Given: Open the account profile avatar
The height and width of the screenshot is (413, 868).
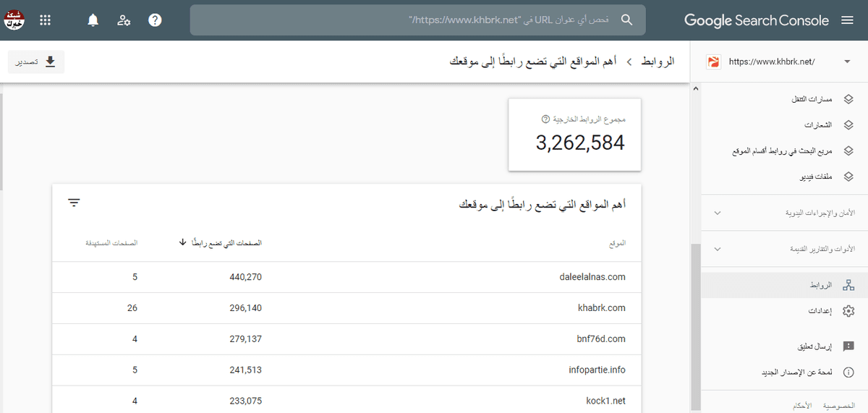Looking at the screenshot, I should point(14,20).
